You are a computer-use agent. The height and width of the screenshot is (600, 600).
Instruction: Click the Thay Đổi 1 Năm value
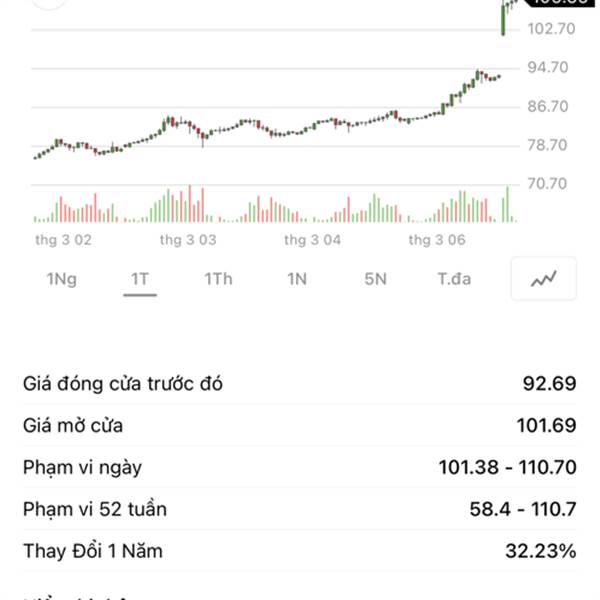(x=540, y=551)
